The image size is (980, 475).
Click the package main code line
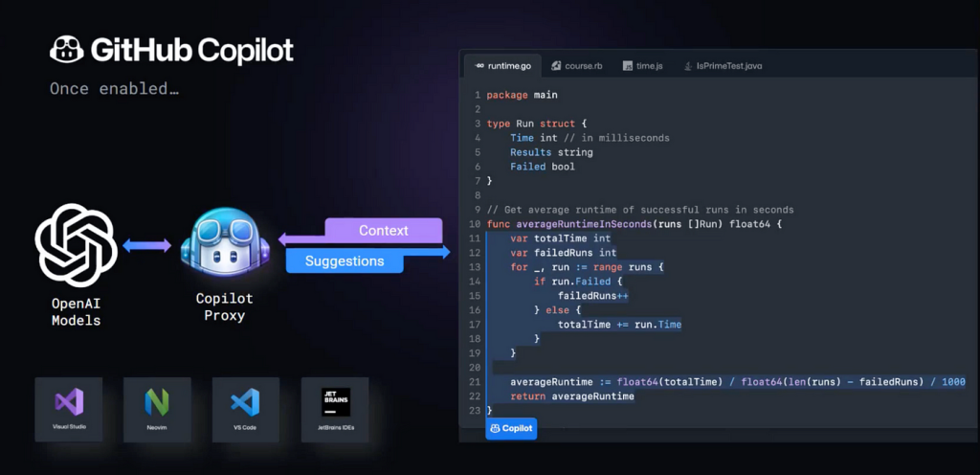pos(522,95)
